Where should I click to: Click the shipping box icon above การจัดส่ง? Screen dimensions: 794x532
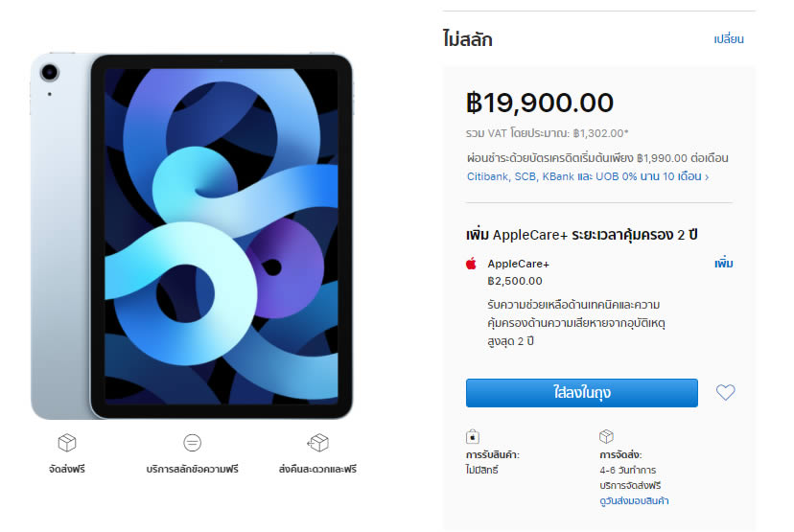coord(606,436)
